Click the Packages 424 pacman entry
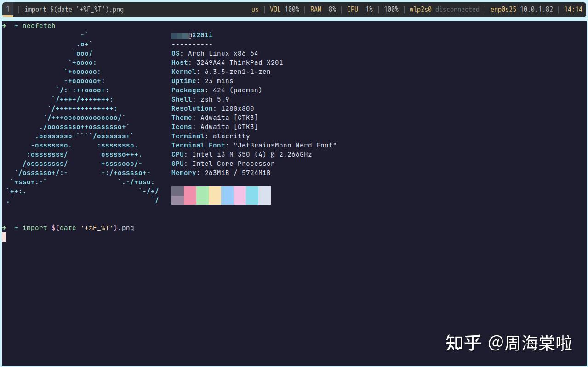This screenshot has width=588, height=367. (x=217, y=90)
